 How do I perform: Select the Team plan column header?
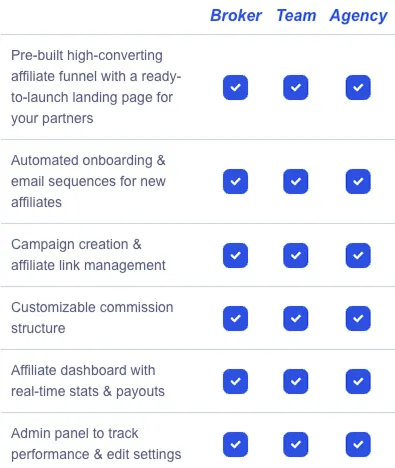tap(296, 16)
